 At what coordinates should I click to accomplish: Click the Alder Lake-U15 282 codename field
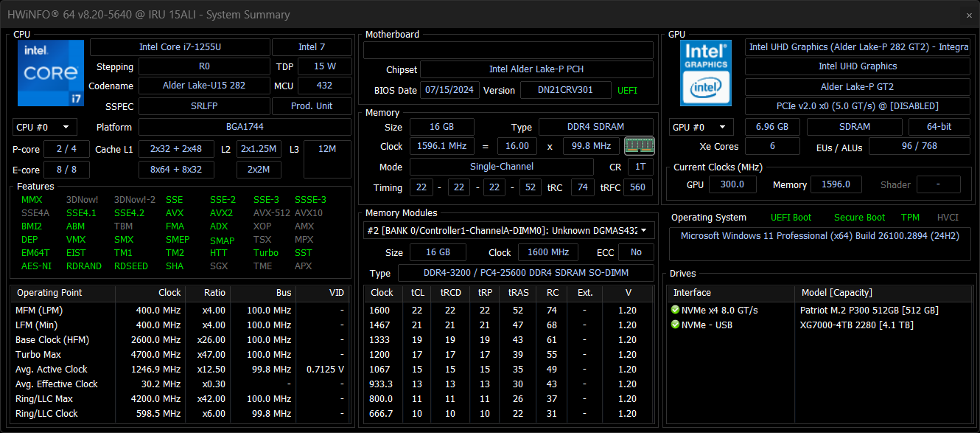pyautogui.click(x=204, y=86)
